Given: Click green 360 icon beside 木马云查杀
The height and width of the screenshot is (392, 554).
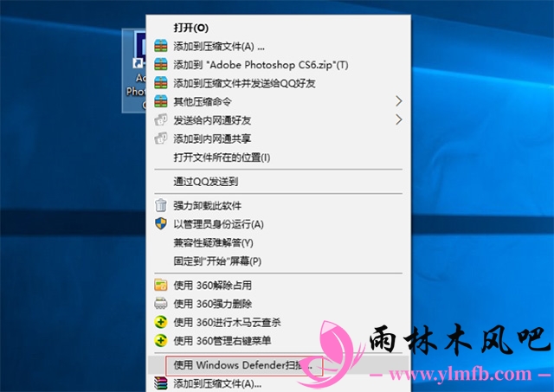Looking at the screenshot, I should point(161,322).
